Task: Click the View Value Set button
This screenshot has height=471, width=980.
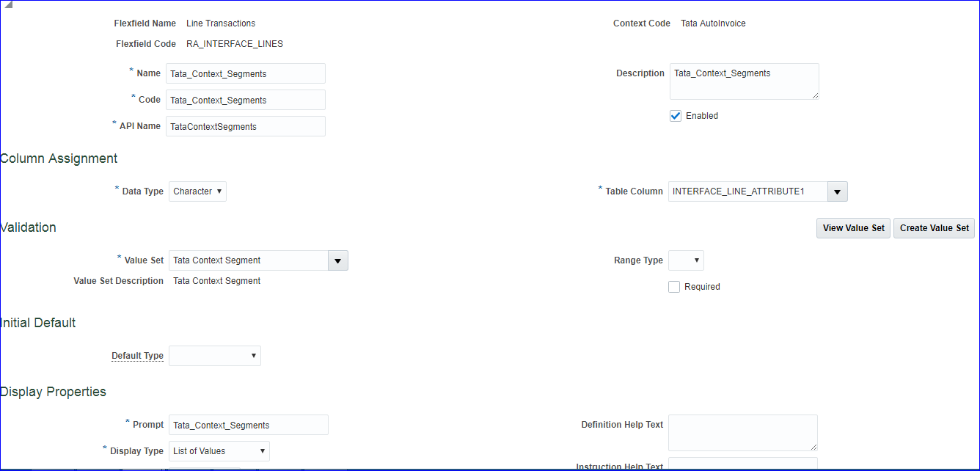Action: (853, 228)
